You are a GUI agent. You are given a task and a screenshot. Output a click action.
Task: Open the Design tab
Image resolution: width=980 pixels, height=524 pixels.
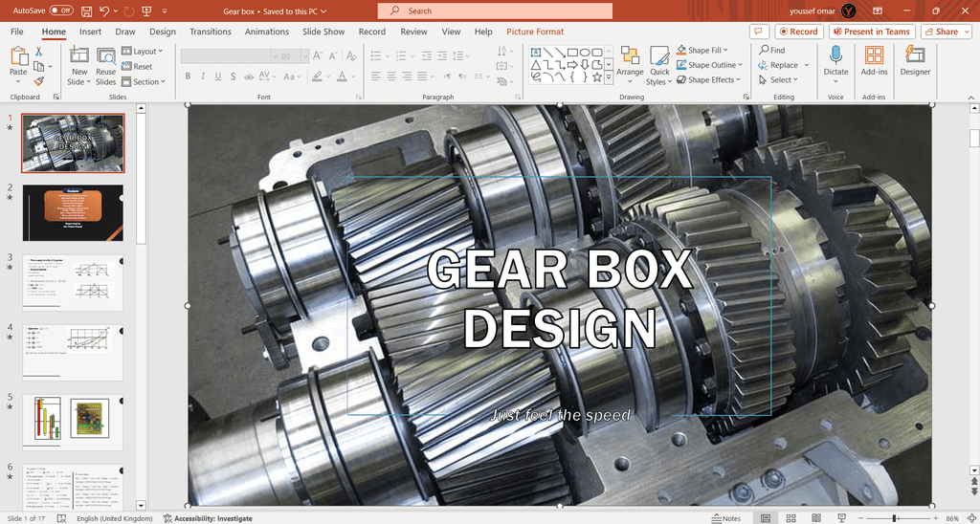click(163, 32)
